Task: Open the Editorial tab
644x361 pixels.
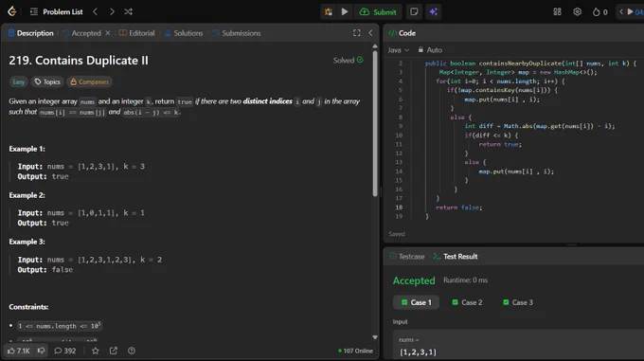Action: pos(136,33)
